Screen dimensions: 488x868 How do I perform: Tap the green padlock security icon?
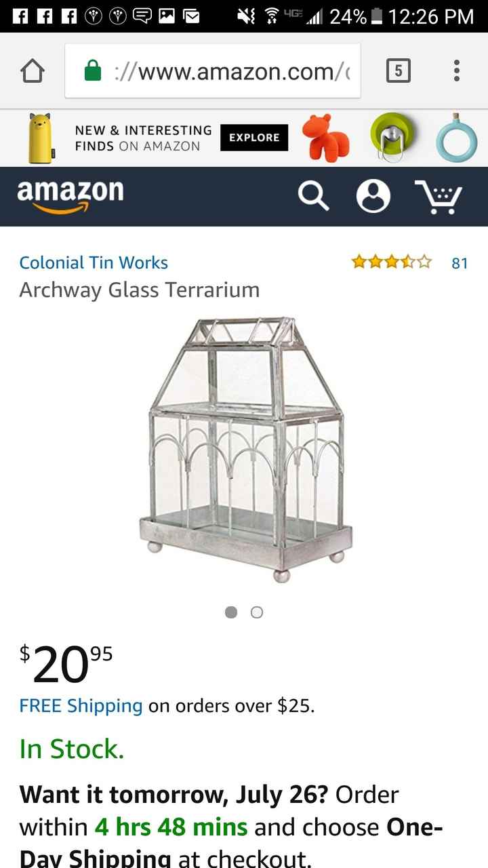(x=92, y=71)
